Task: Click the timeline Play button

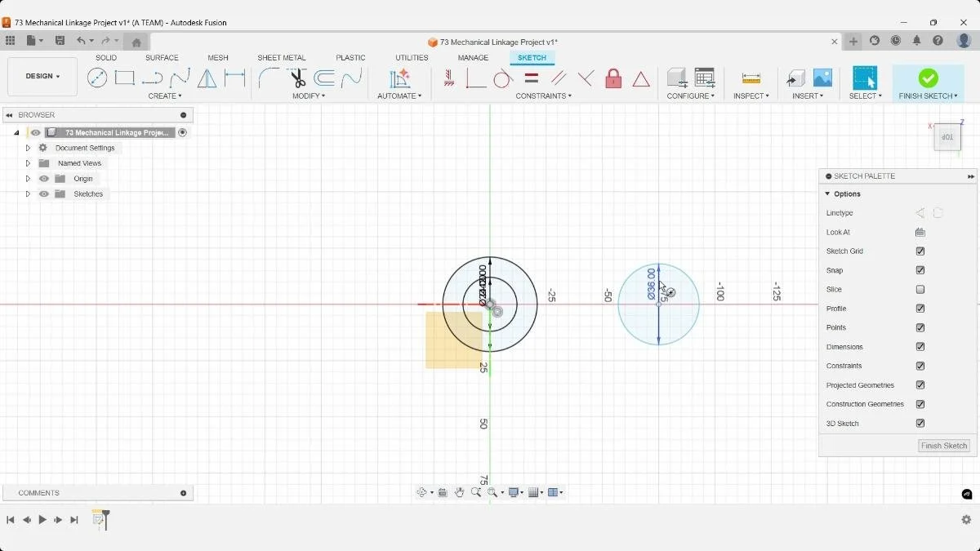Action: (x=42, y=520)
